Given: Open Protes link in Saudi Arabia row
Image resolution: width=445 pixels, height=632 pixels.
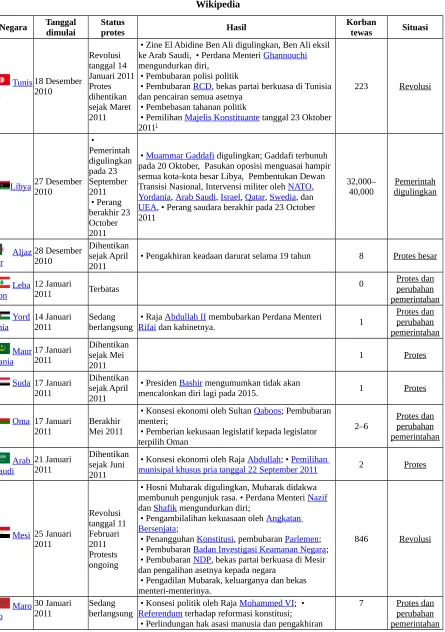Looking at the screenshot, I should click(x=415, y=465).
